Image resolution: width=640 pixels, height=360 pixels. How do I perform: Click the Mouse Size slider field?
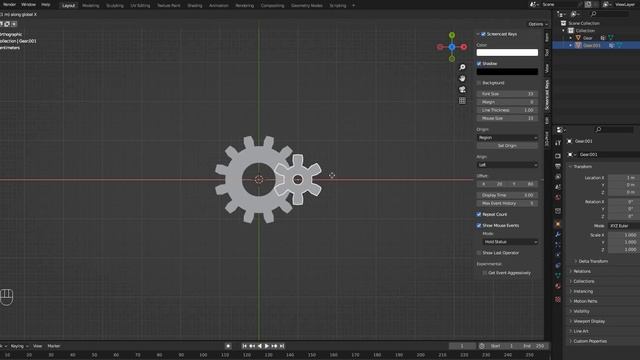(507, 118)
